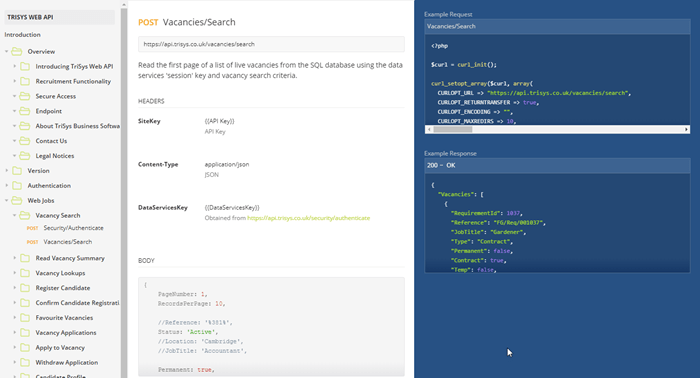The image size is (700, 378).
Task: Click the application/json value
Action: click(227, 164)
